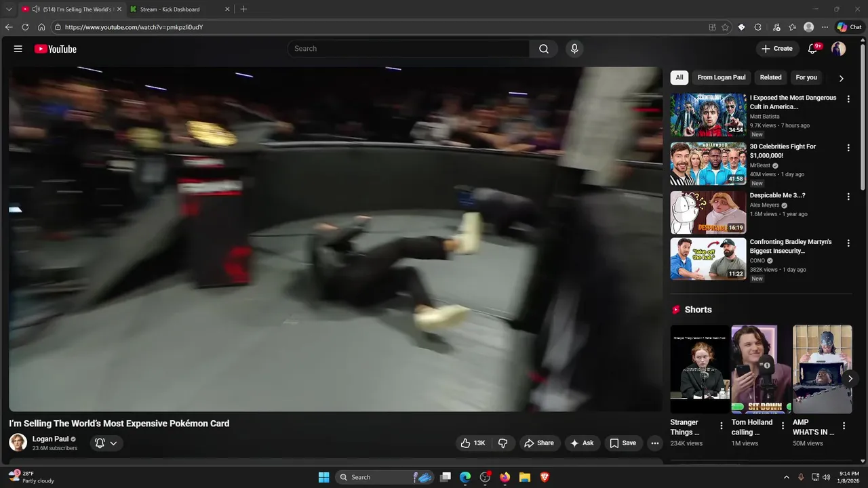
Task: Click in the YouTube search field
Action: click(409, 49)
